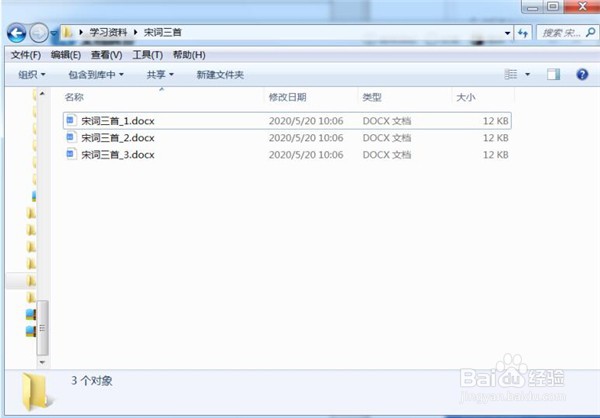The image size is (600, 418).
Task: Click the magnifier search icon
Action: click(590, 33)
